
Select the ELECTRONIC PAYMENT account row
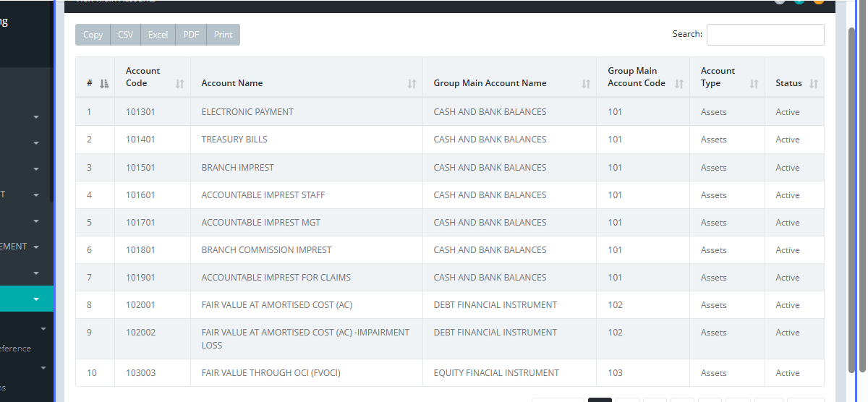247,112
